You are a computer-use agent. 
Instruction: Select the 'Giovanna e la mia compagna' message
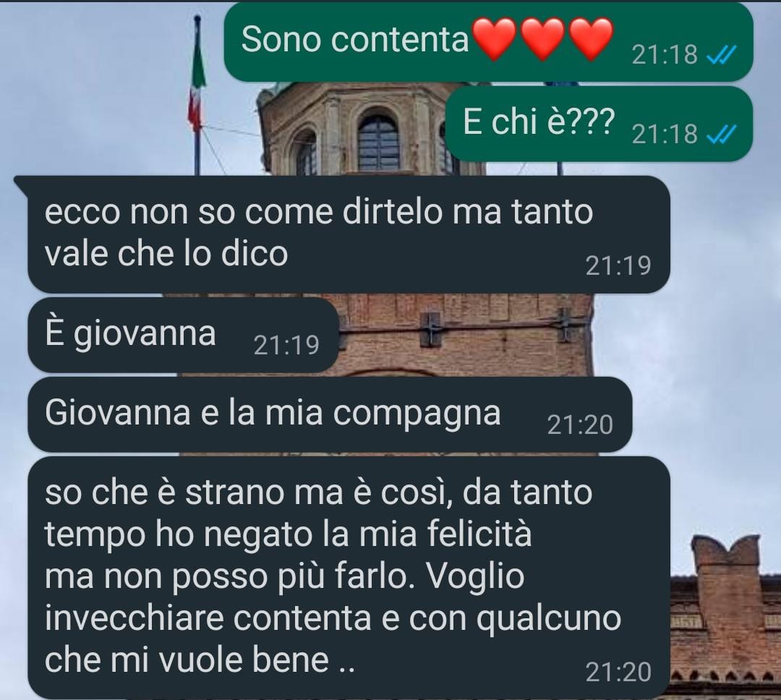coord(330,414)
